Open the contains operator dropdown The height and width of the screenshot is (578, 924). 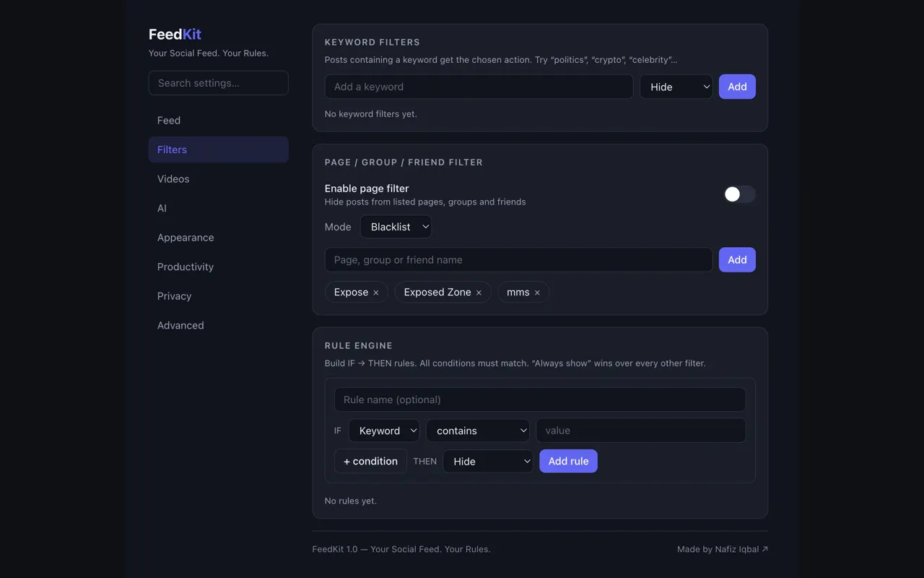click(x=478, y=431)
